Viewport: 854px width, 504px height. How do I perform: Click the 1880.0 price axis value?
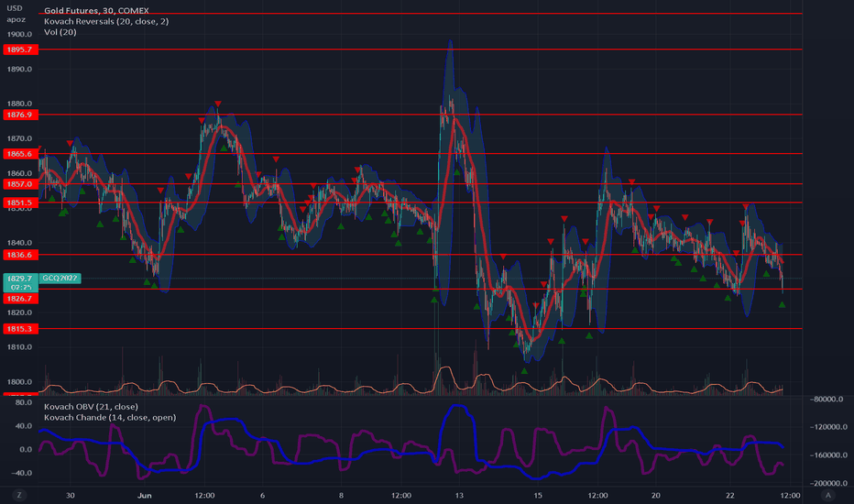point(19,104)
